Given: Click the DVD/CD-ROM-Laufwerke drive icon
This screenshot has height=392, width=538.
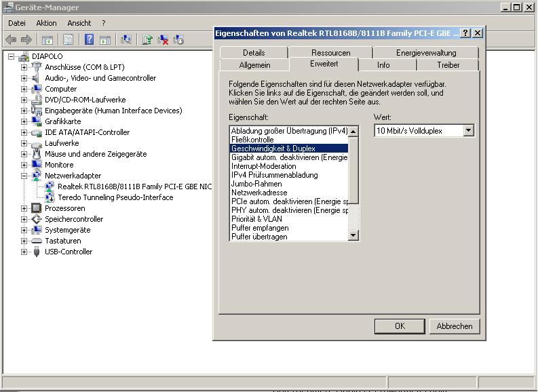Looking at the screenshot, I should [37, 100].
